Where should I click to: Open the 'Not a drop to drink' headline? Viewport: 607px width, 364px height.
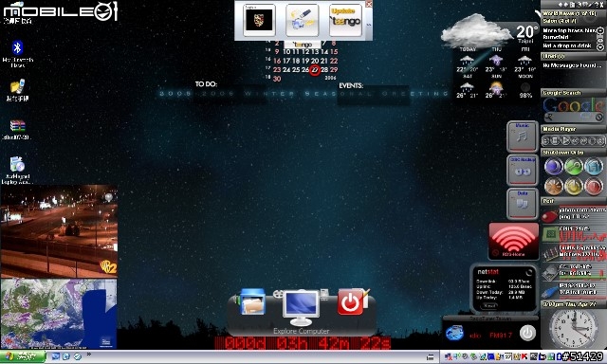point(567,45)
